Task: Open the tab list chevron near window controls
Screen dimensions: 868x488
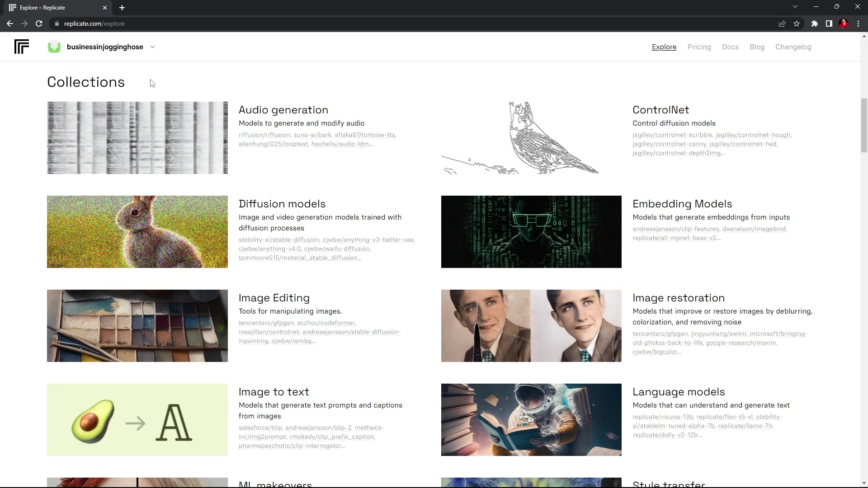Action: [x=795, y=6]
